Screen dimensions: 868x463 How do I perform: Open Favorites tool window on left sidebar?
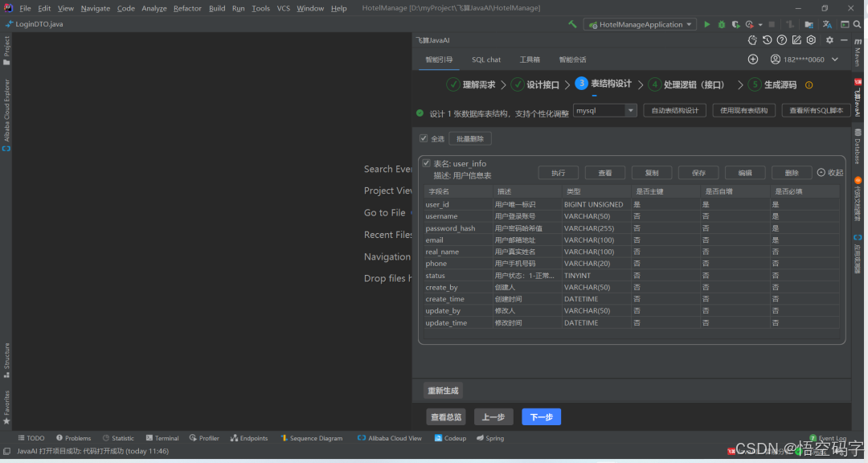tap(6, 407)
